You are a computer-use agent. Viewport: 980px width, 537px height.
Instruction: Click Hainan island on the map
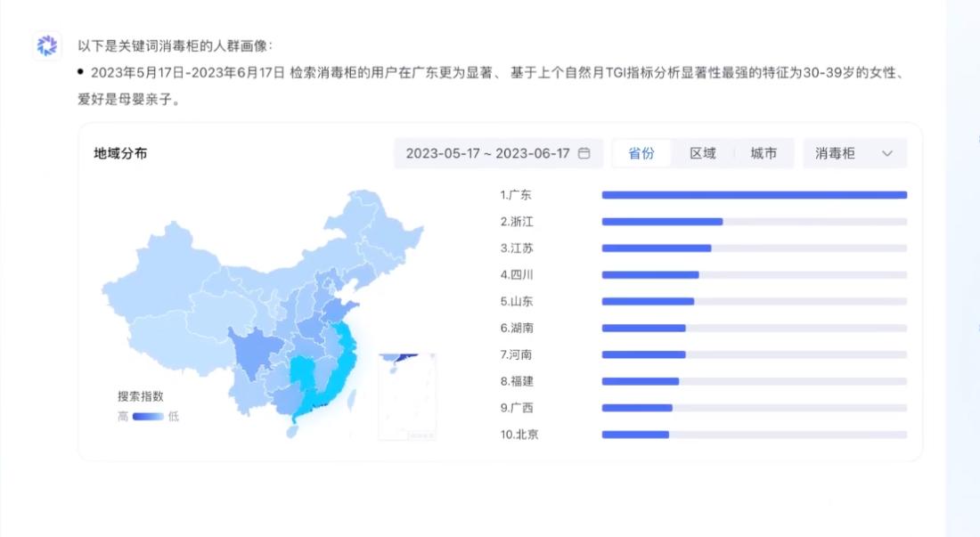[x=292, y=432]
